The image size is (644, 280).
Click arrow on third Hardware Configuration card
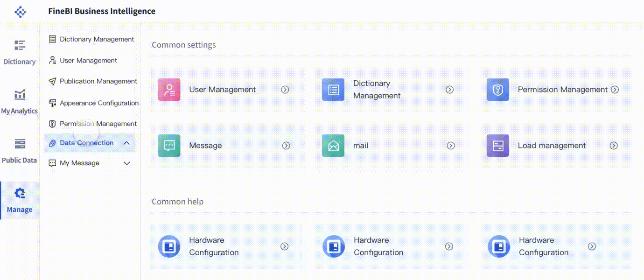coord(592,246)
